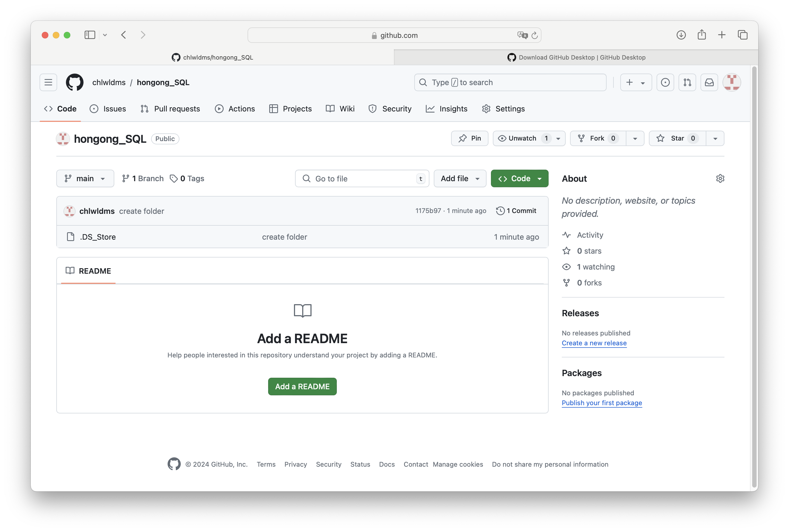Image resolution: width=789 pixels, height=532 pixels.
Task: Click the Go to file search field
Action: coord(362,178)
